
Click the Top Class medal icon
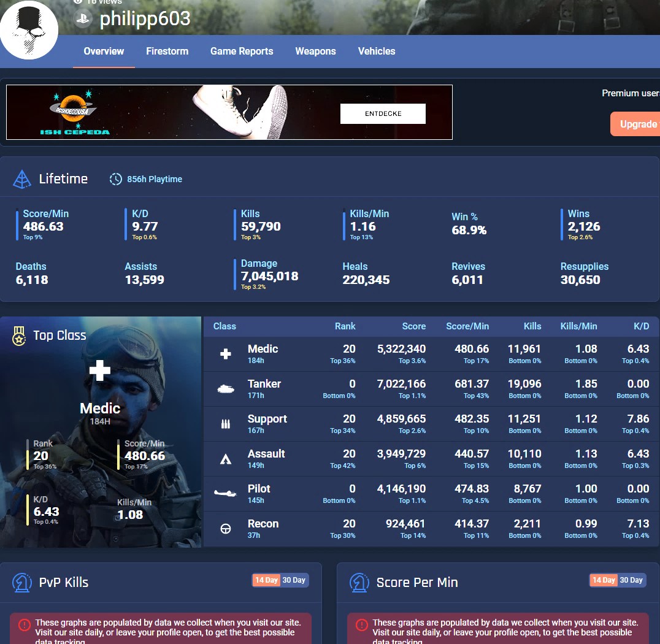[19, 335]
